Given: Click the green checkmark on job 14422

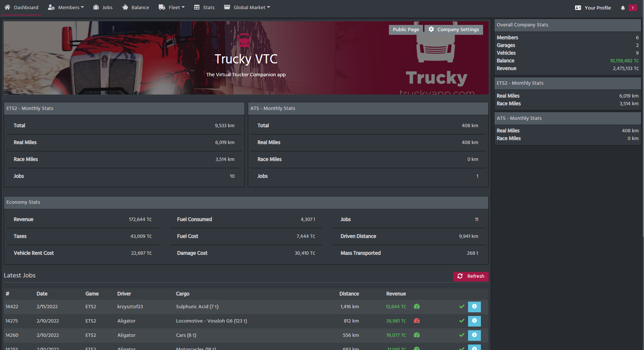Looking at the screenshot, I should (x=462, y=306).
